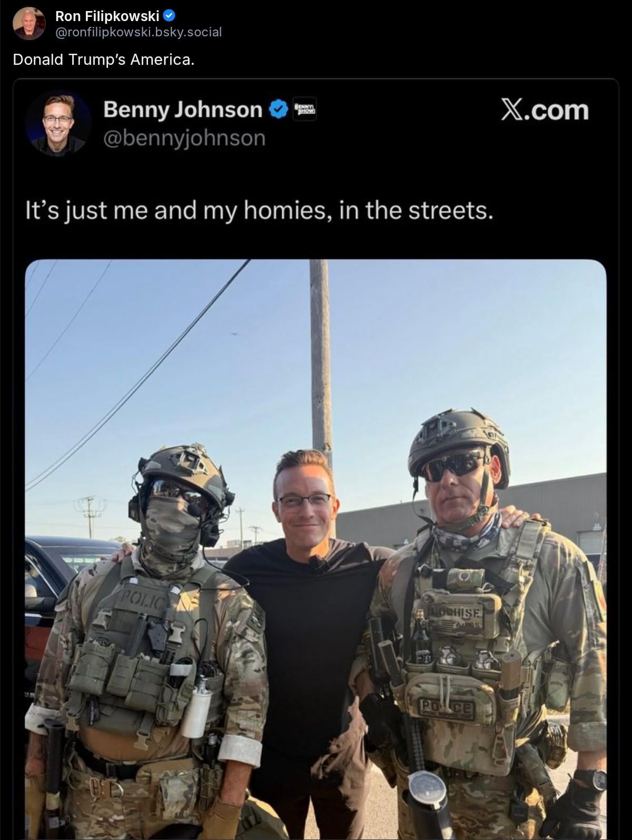Viewport: 632px width, 840px height.
Task: Click the blue verified badge beside Ron Filipkowski
Action: (x=170, y=16)
